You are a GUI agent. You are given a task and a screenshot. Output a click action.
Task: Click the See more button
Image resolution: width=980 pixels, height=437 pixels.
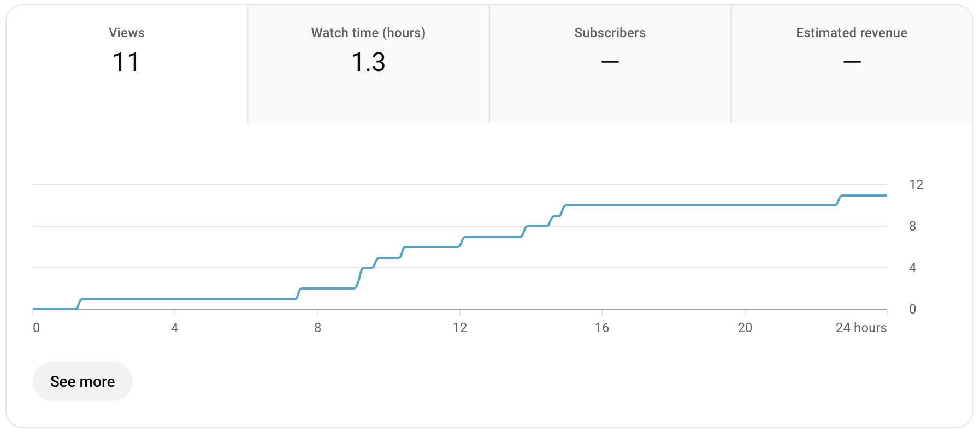pos(82,381)
